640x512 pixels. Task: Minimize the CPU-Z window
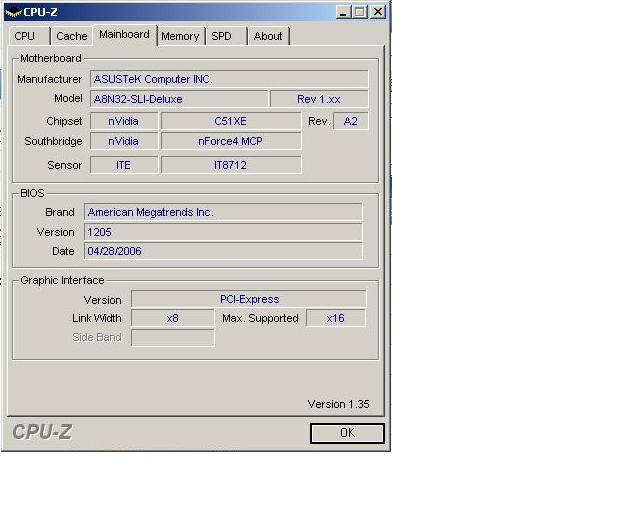(x=344, y=12)
